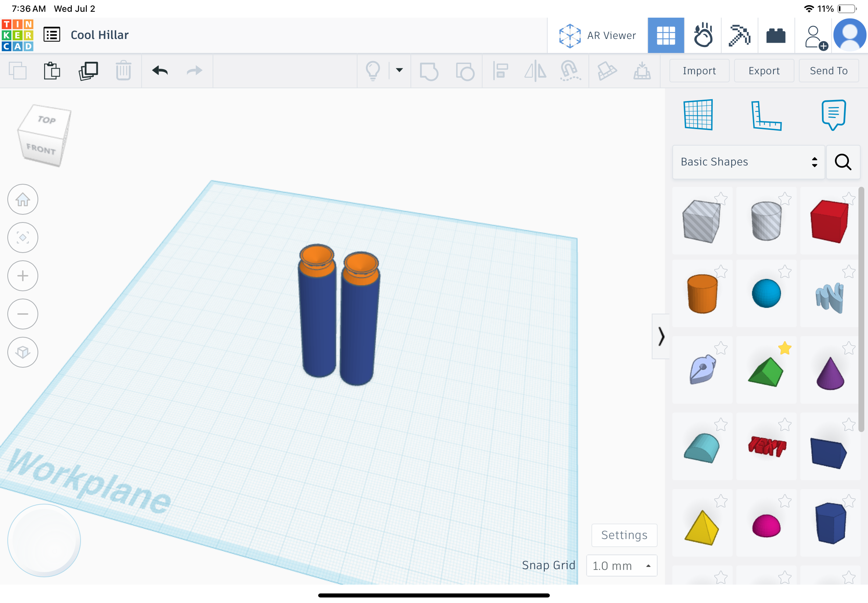
Task: Open the Snap Grid 1.0 mm dropdown
Action: coord(621,565)
